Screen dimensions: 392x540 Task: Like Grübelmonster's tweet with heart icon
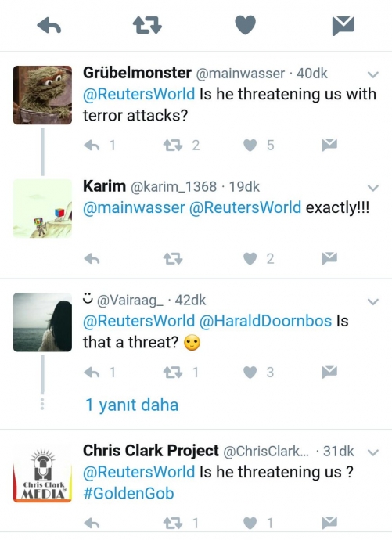[x=250, y=146]
